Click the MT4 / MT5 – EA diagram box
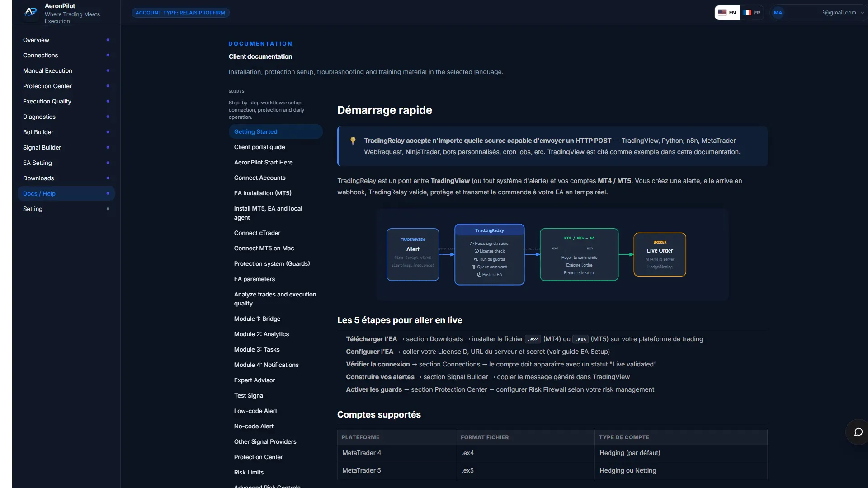The image size is (868, 488). (579, 254)
